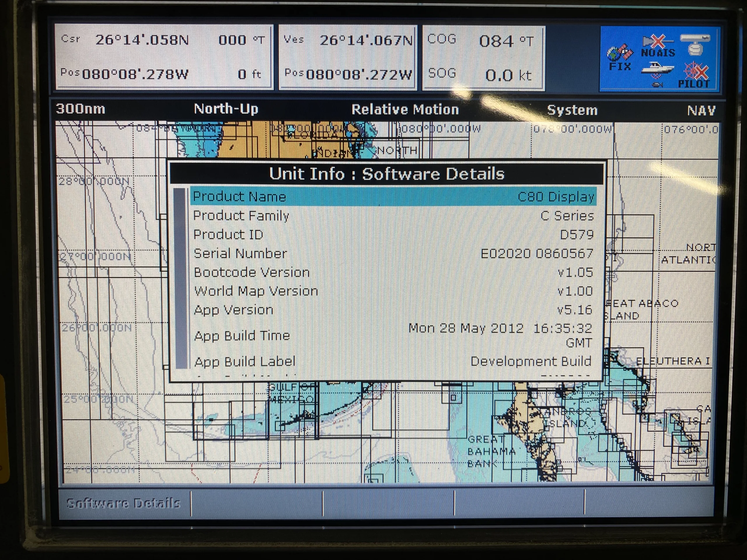The height and width of the screenshot is (560, 747).
Task: Click the Unit Info dialog title bar
Action: click(386, 174)
